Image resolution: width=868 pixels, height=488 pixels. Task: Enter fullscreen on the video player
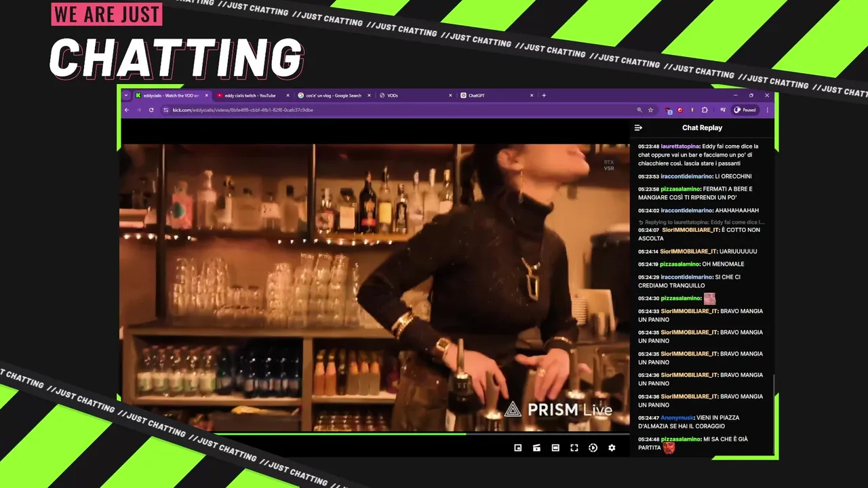[574, 448]
